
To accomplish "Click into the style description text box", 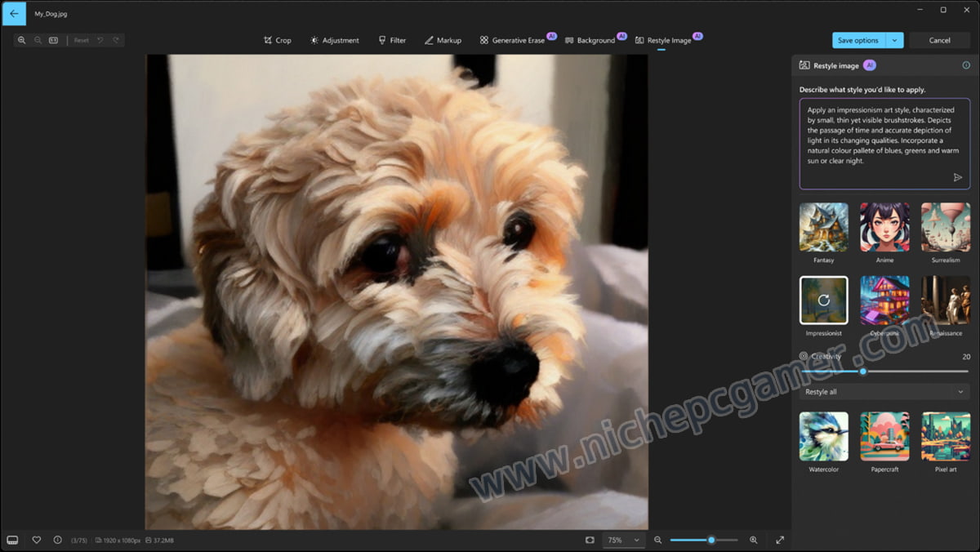I will [x=884, y=144].
